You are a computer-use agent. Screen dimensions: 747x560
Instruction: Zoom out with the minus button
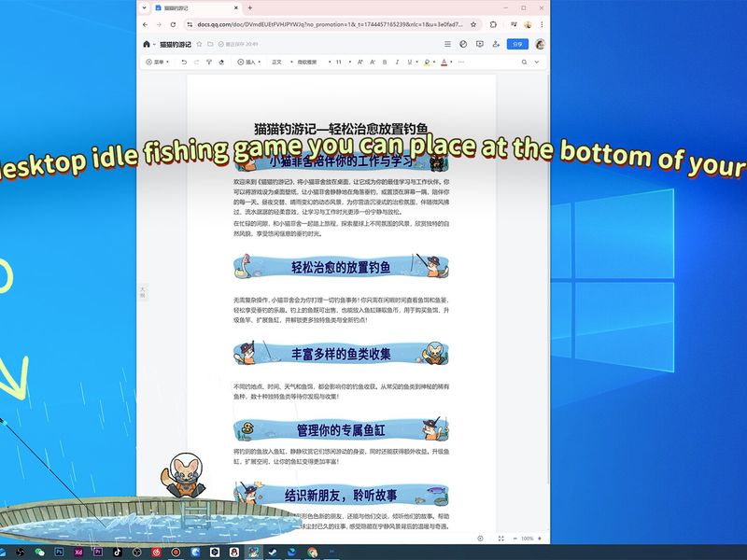515,539
